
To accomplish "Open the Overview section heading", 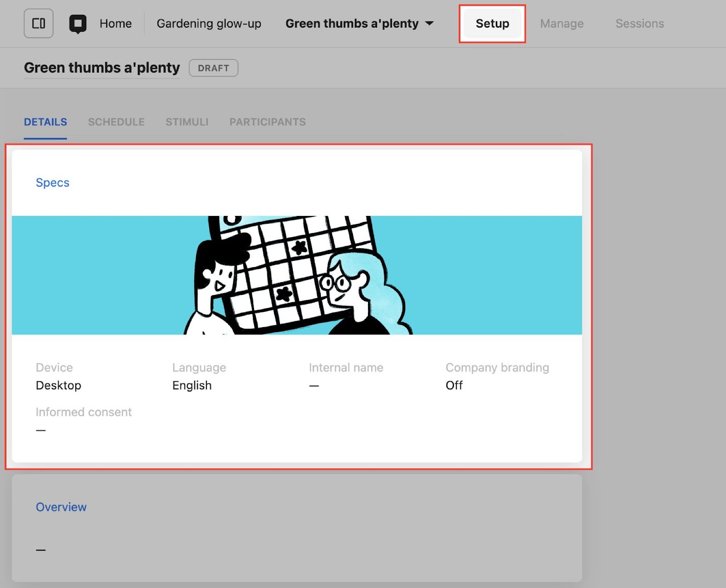I will coord(61,507).
